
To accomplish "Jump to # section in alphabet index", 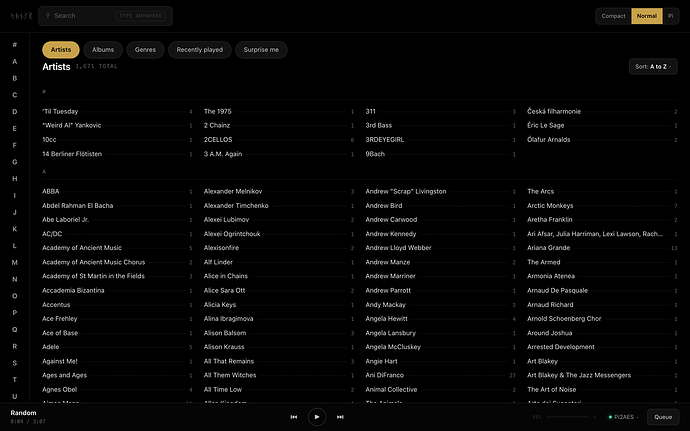I will point(15,44).
